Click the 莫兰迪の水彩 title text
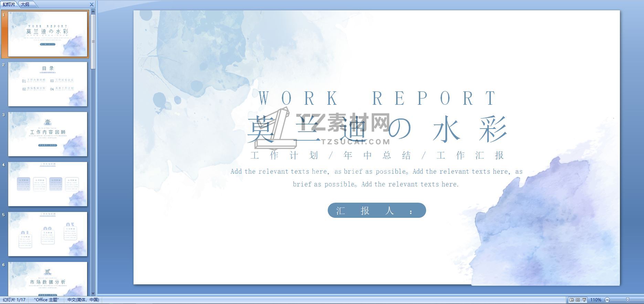The height and width of the screenshot is (304, 644). click(377, 129)
